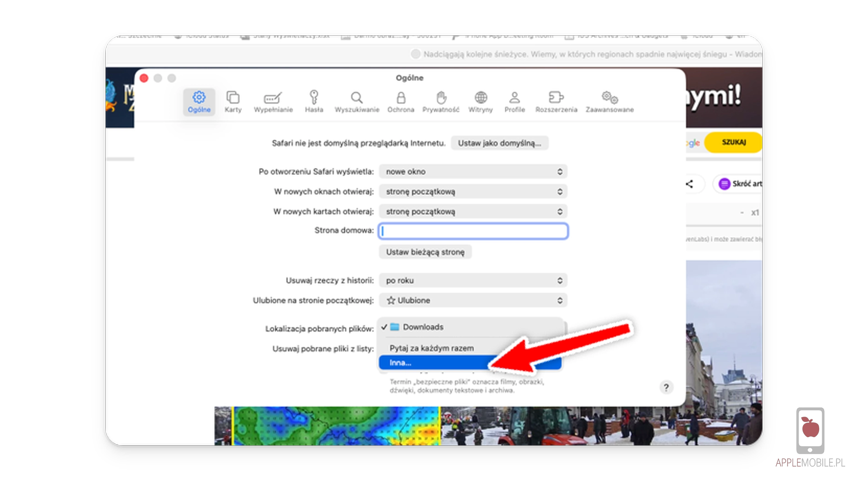Click 'Ustaw jako domyślną...' button
This screenshot has width=868, height=481.
click(499, 143)
